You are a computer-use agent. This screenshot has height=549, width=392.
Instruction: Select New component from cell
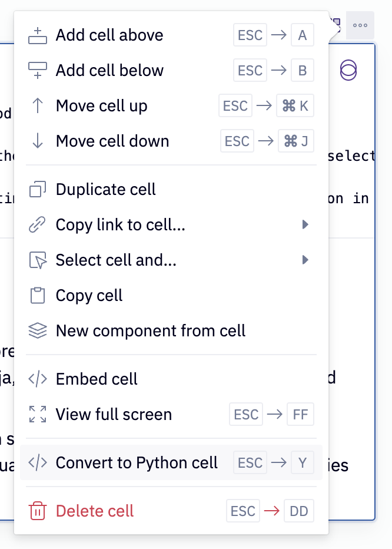[150, 330]
